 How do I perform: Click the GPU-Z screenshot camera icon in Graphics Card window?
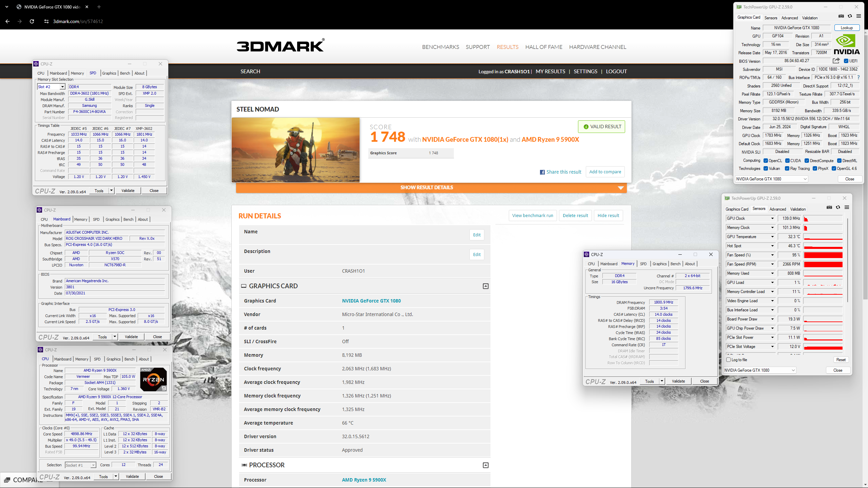pyautogui.click(x=841, y=16)
